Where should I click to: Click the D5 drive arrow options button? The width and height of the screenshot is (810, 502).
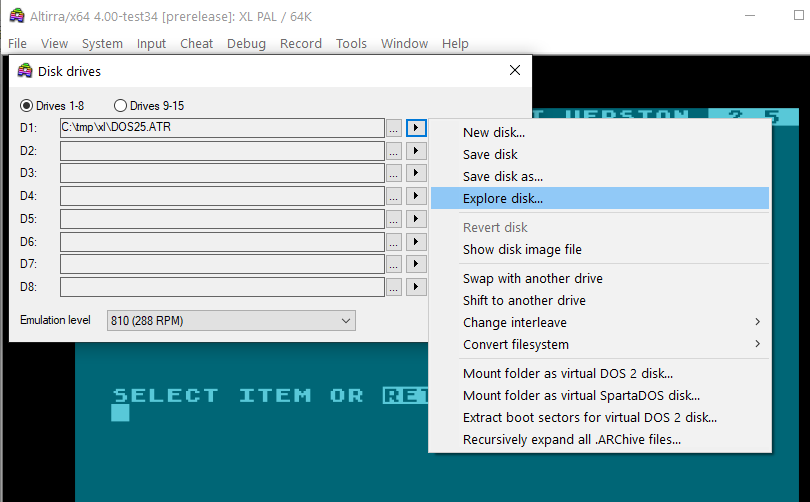[x=417, y=219]
